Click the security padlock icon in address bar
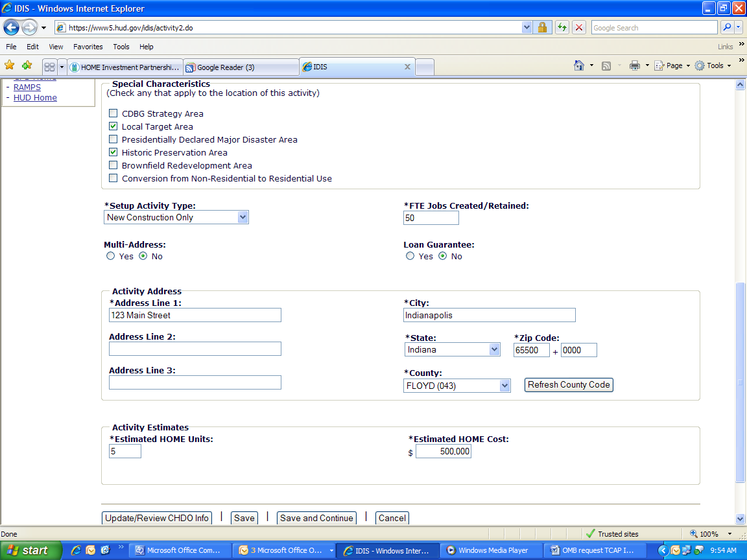The height and width of the screenshot is (560, 747). pyautogui.click(x=542, y=28)
